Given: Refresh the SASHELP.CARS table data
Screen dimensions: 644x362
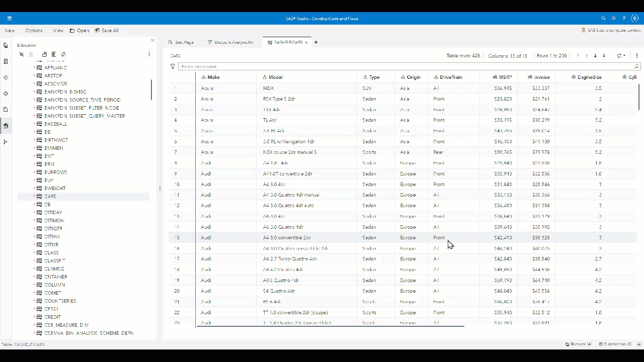Looking at the screenshot, I should click(x=619, y=56).
